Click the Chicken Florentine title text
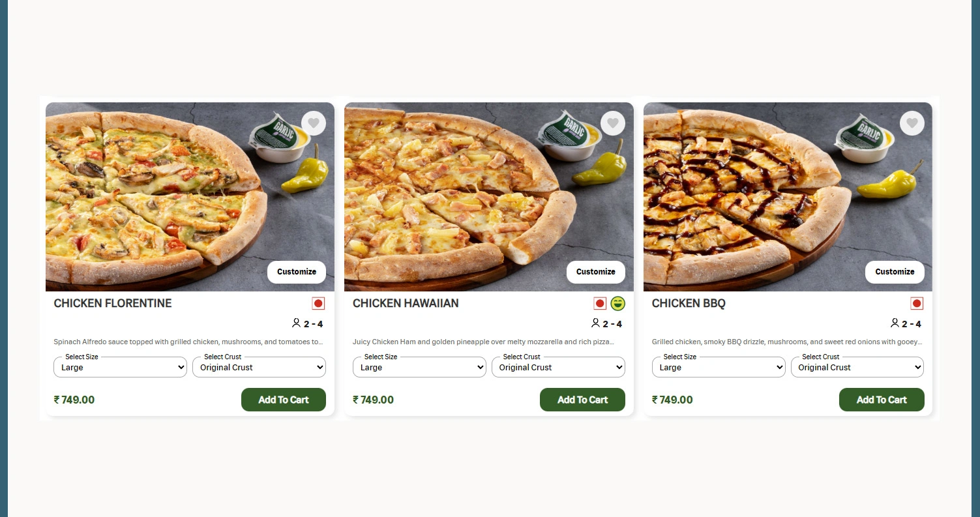Screen dimensions: 980x517 click(113, 303)
